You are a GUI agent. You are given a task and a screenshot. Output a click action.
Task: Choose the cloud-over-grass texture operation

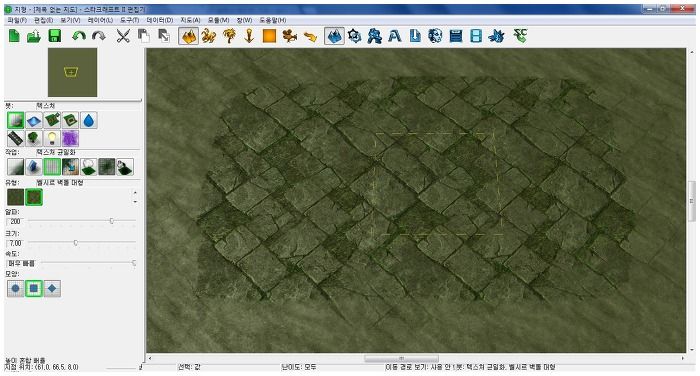click(89, 167)
